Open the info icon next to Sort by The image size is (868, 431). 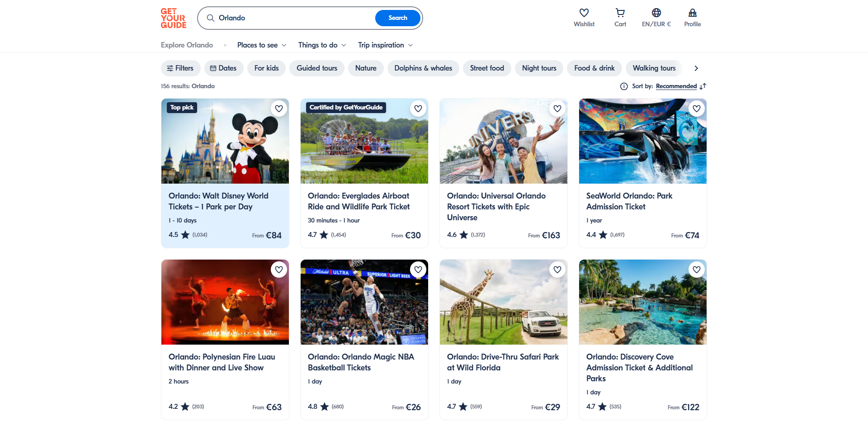pyautogui.click(x=624, y=86)
